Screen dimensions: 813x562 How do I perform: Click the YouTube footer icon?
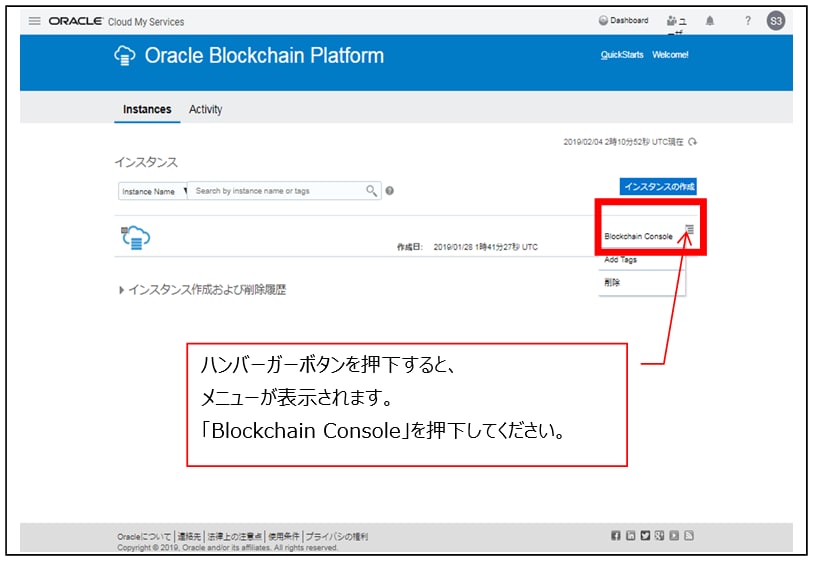674,536
